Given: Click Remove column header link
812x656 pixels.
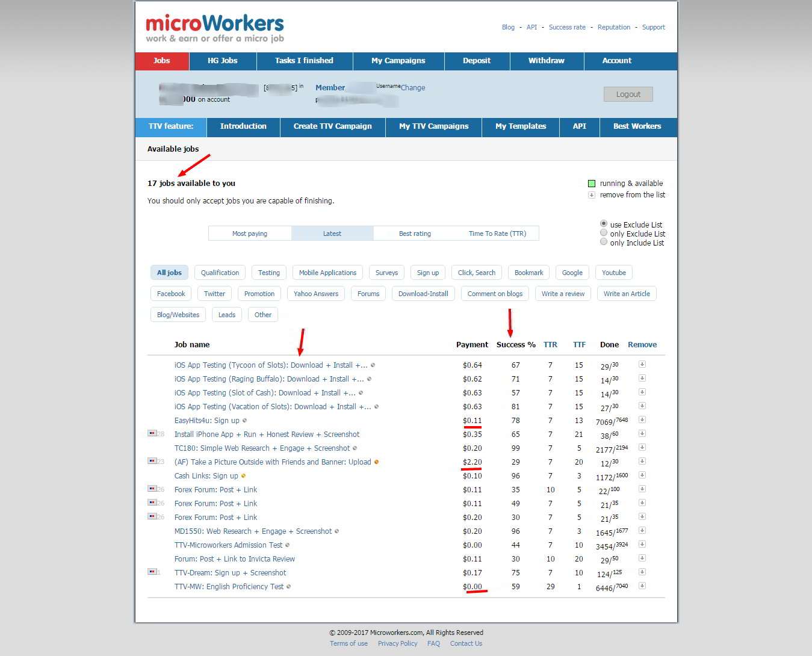Looking at the screenshot, I should click(642, 345).
